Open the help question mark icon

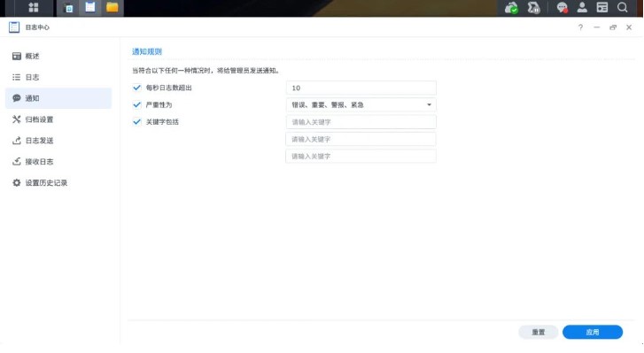click(580, 27)
